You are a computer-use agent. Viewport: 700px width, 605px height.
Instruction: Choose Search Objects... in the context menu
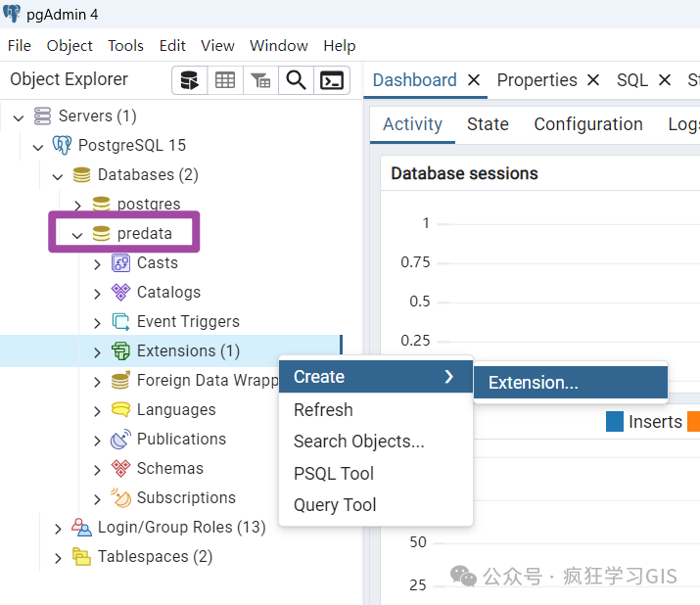(x=375, y=442)
